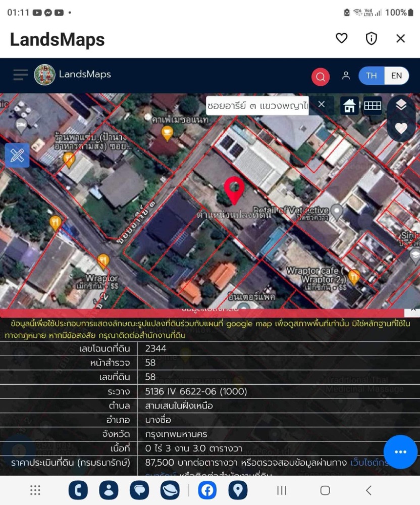420x505 pixels.
Task: Open Facebook from the bottom dock
Action: tap(207, 490)
